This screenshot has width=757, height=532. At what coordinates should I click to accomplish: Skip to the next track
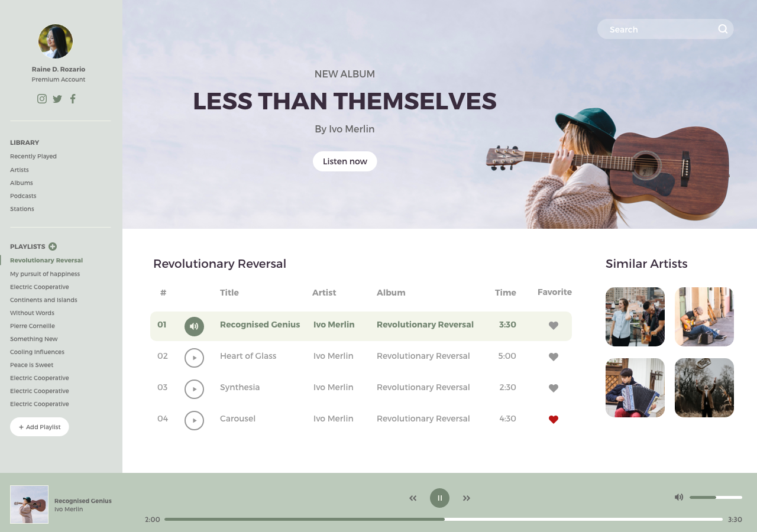coord(467,498)
